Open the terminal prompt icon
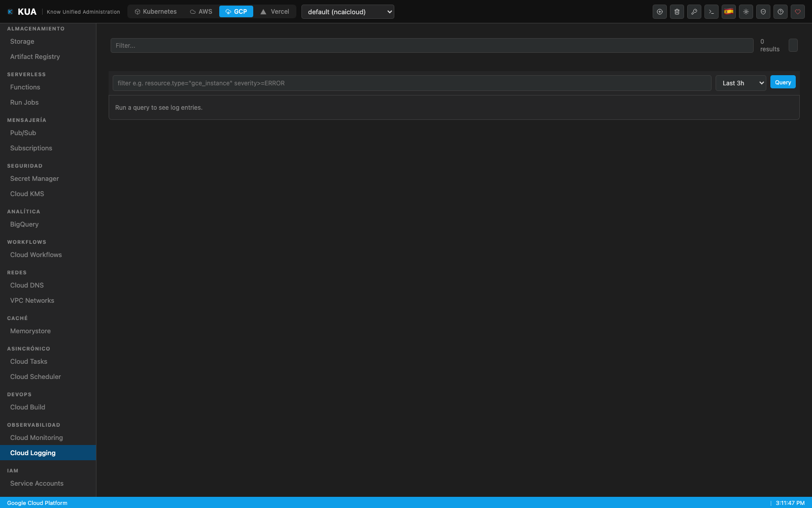 (x=712, y=12)
